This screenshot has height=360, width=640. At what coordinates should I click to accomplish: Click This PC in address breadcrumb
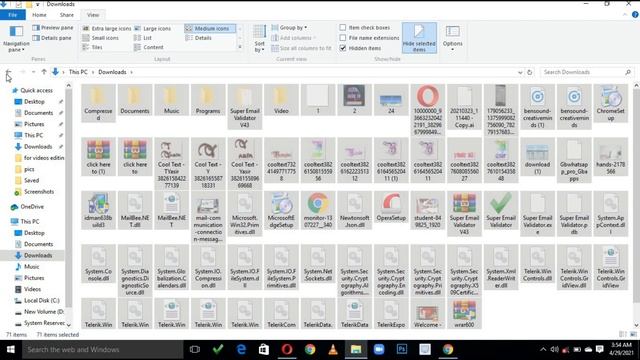tap(78, 72)
